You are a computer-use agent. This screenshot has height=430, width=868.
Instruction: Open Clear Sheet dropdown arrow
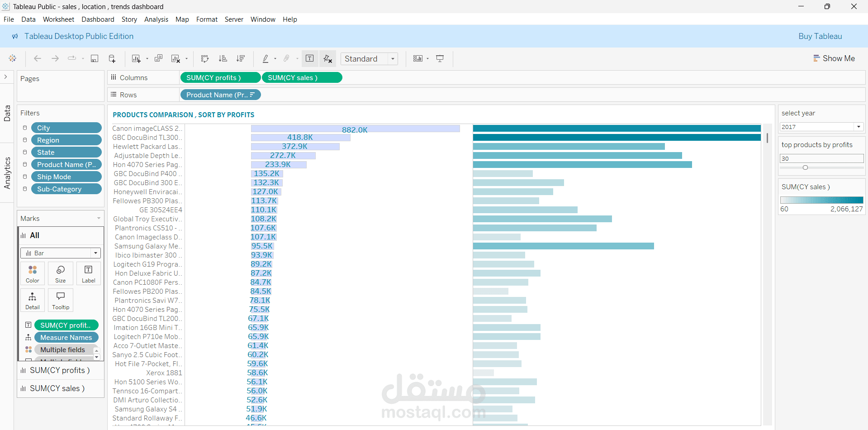click(186, 59)
